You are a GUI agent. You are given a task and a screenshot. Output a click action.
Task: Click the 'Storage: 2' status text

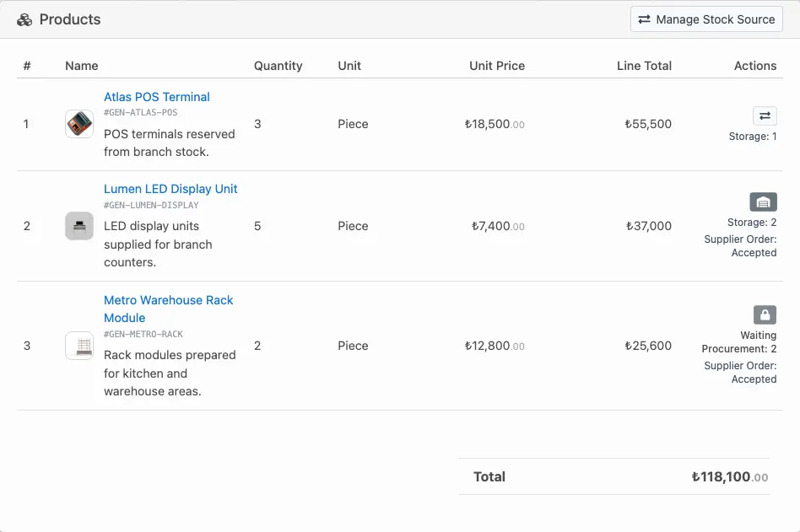click(x=752, y=223)
